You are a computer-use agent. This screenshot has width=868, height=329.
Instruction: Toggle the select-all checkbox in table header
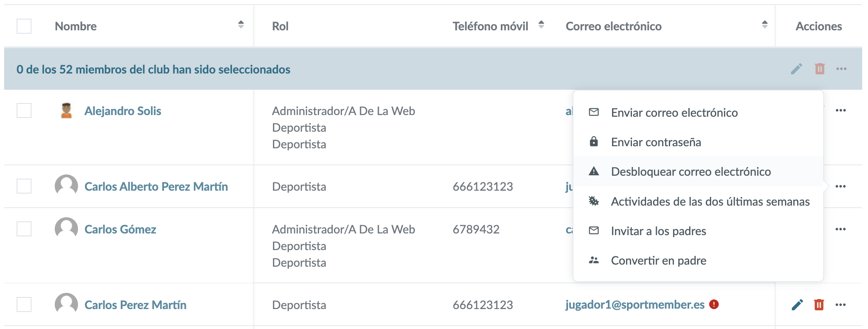(x=24, y=26)
